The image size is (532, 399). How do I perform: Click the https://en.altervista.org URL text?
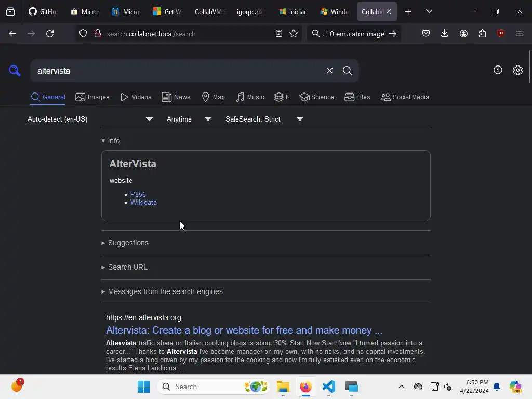(x=143, y=317)
